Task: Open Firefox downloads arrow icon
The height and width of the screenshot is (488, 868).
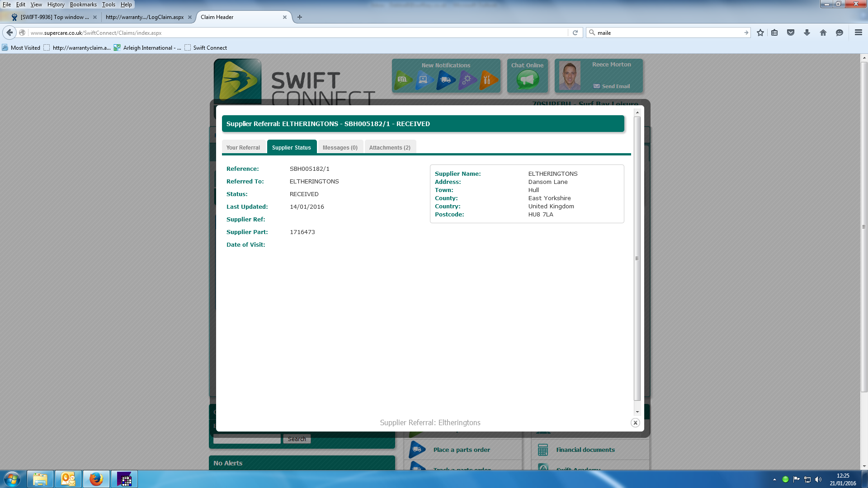Action: click(807, 33)
